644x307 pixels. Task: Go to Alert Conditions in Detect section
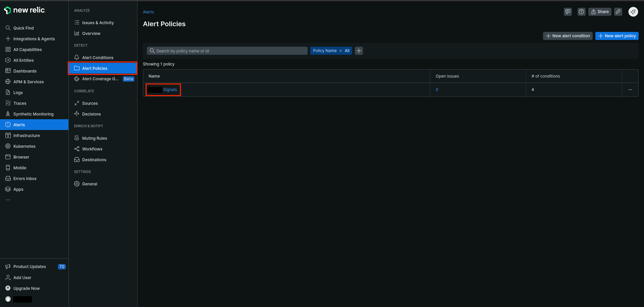tap(98, 58)
